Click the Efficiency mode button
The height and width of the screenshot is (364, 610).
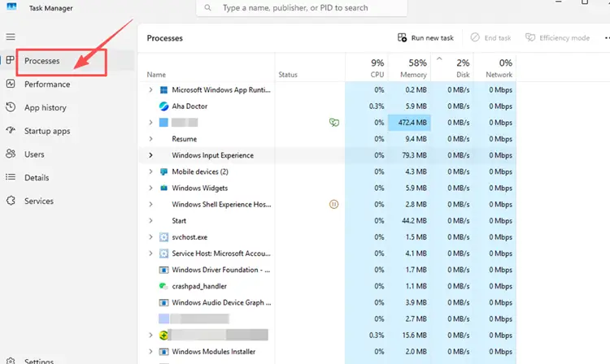[x=557, y=37]
